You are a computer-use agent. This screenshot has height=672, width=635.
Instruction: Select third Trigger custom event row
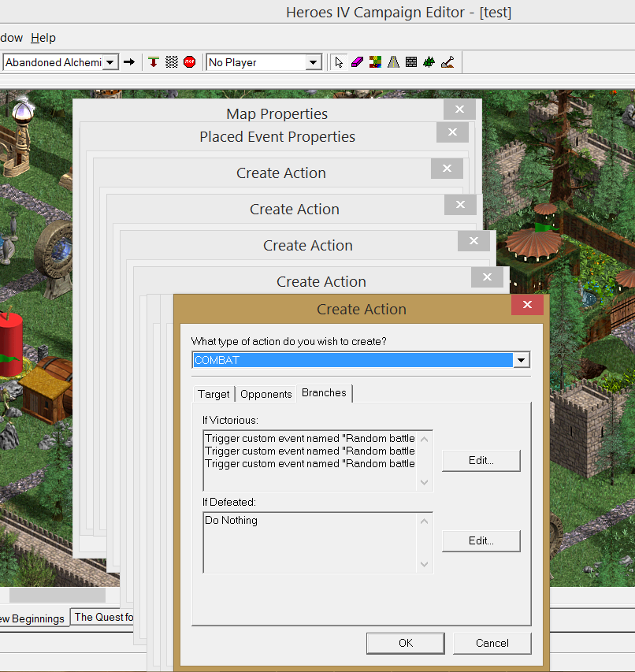click(x=310, y=464)
